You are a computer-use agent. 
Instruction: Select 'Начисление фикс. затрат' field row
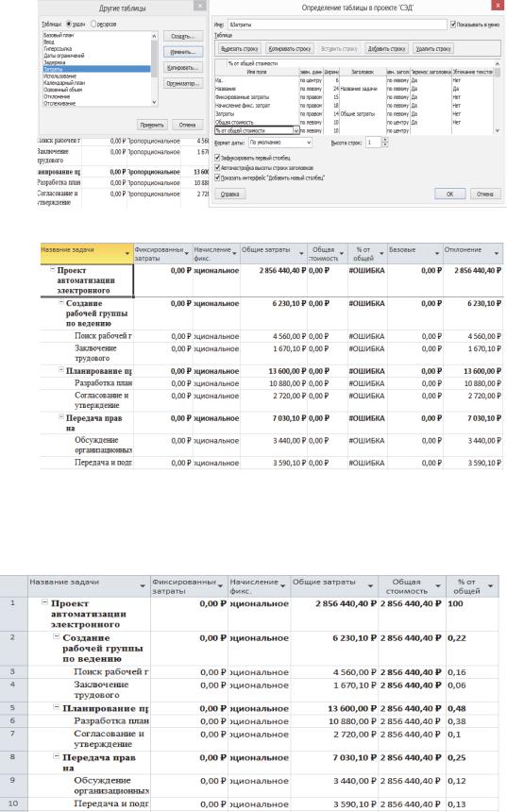[257, 106]
